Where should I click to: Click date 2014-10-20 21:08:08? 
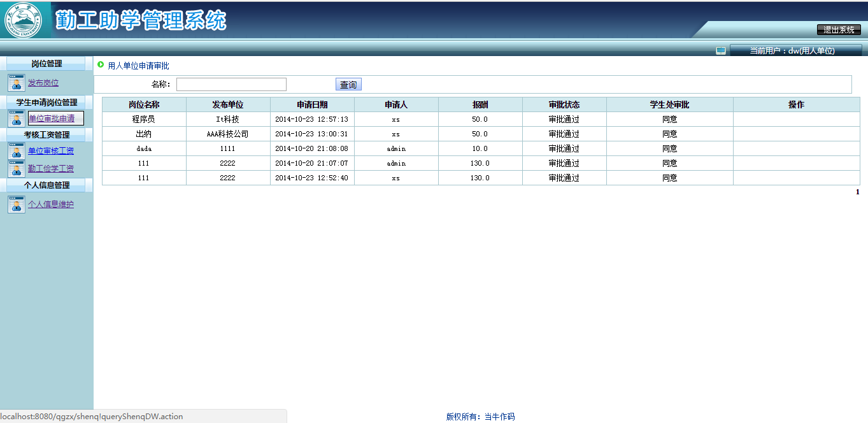(x=312, y=148)
